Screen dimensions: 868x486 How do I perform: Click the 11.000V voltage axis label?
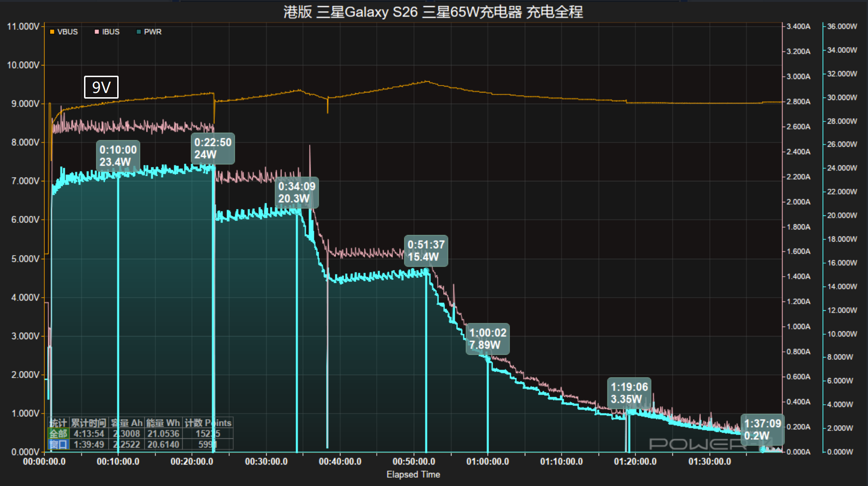(23, 26)
